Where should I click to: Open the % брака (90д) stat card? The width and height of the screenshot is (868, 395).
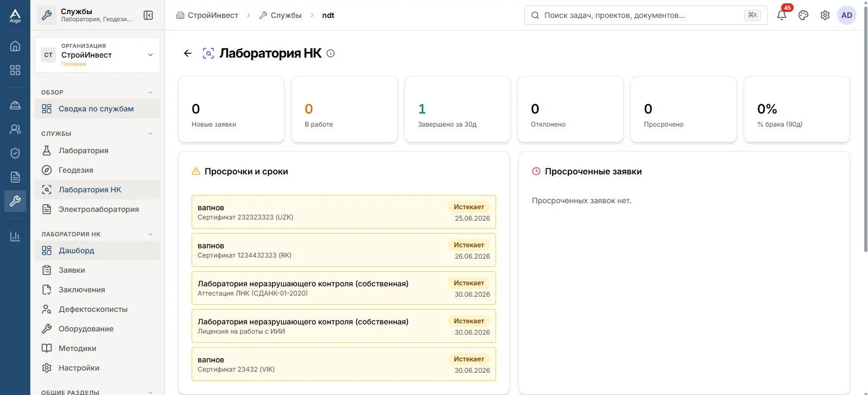click(x=797, y=109)
